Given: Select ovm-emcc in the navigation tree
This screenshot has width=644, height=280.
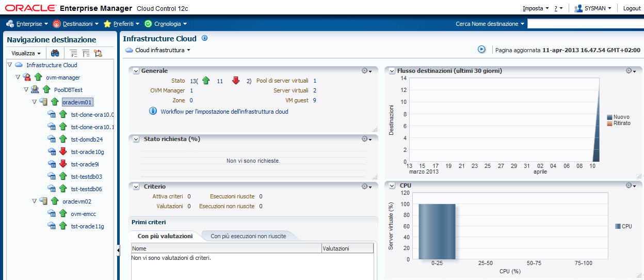Looking at the screenshot, I should [84, 214].
